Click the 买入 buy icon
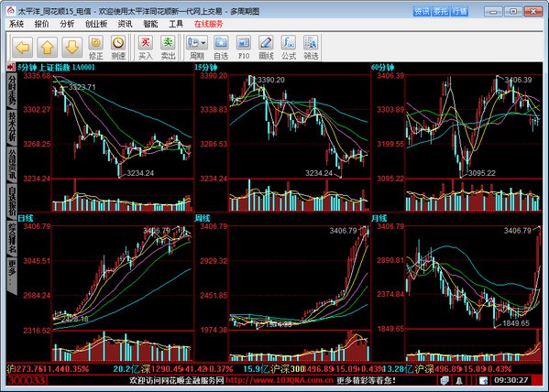This screenshot has height=392, width=549. pyautogui.click(x=146, y=48)
